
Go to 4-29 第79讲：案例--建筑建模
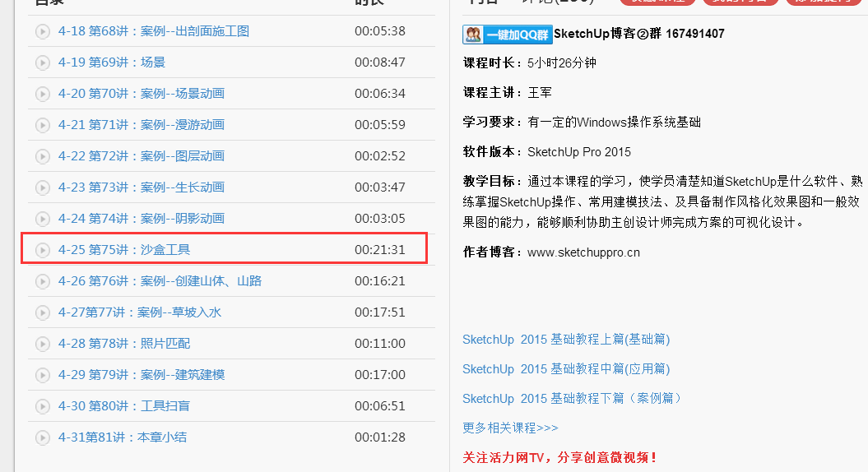point(142,375)
